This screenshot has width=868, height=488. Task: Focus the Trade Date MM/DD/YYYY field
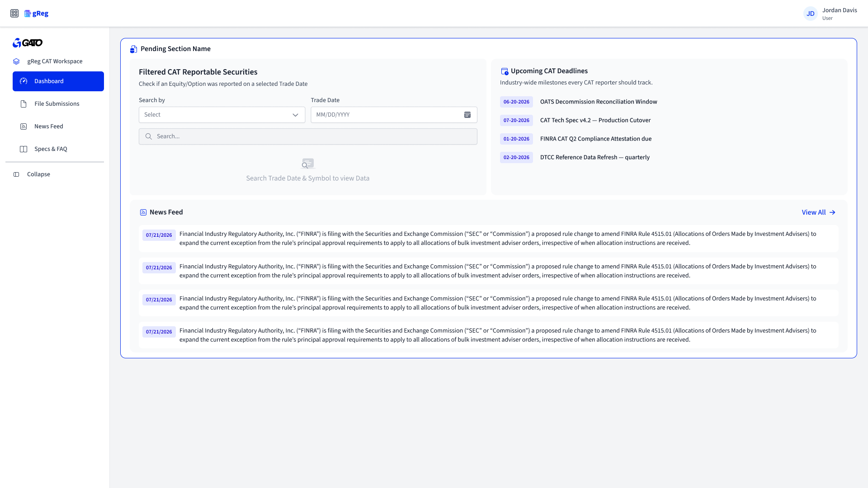(x=394, y=115)
